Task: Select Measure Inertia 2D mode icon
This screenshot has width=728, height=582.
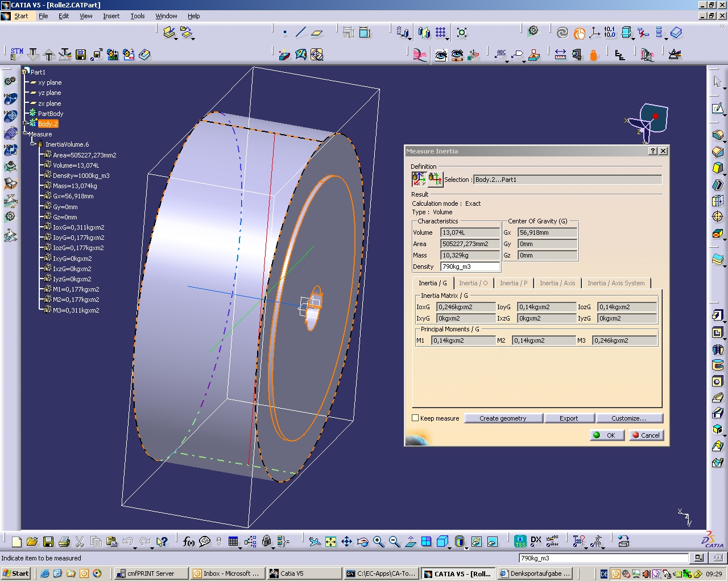Action: (435, 180)
